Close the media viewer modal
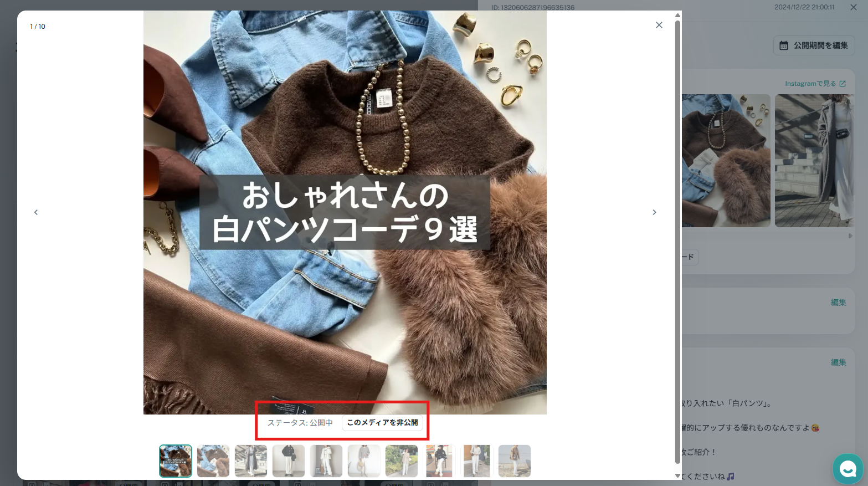Viewport: 868px width, 486px height. (659, 25)
